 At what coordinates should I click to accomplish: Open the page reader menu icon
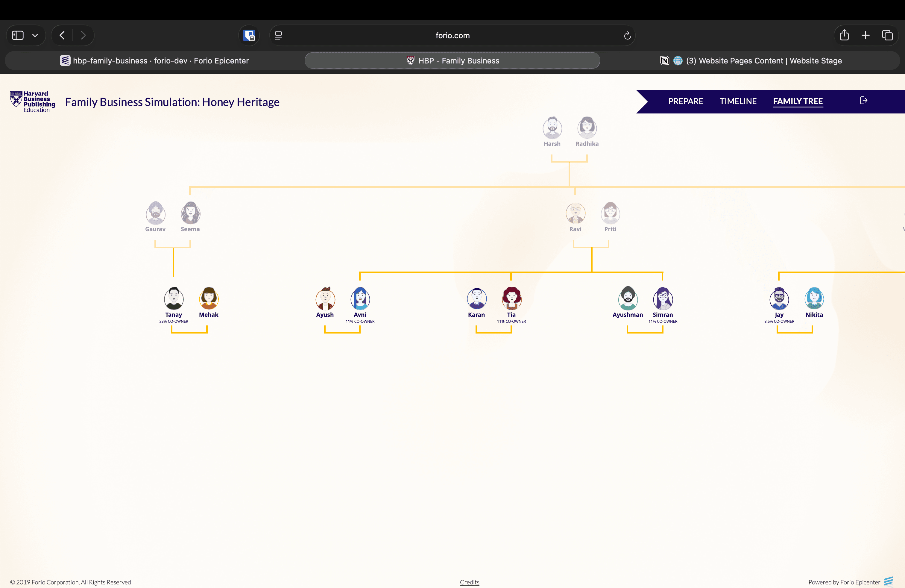point(278,35)
